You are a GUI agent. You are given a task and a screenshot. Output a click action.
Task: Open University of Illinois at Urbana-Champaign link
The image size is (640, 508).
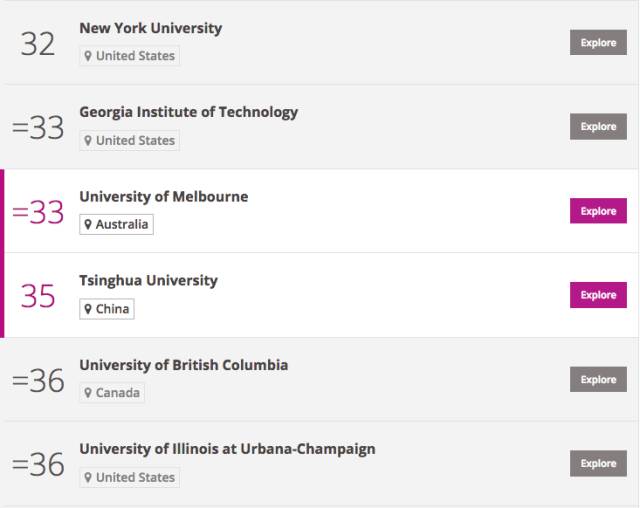click(227, 449)
